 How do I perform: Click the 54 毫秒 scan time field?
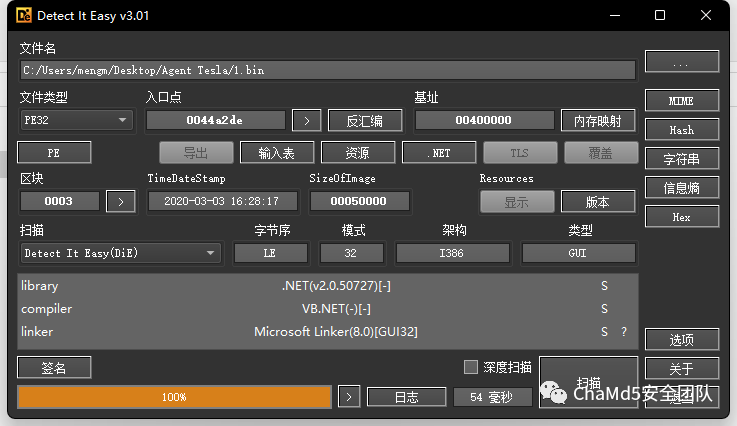pyautogui.click(x=492, y=397)
